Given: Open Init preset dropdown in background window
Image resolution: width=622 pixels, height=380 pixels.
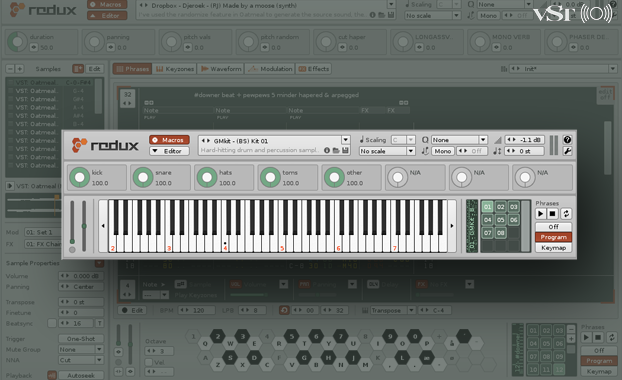Looking at the screenshot, I should click(563, 69).
